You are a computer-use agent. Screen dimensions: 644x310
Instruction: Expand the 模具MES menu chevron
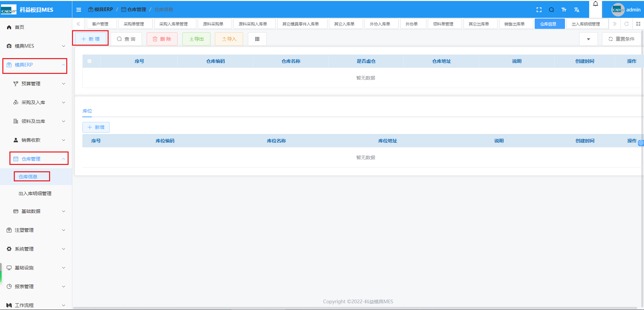pos(64,46)
